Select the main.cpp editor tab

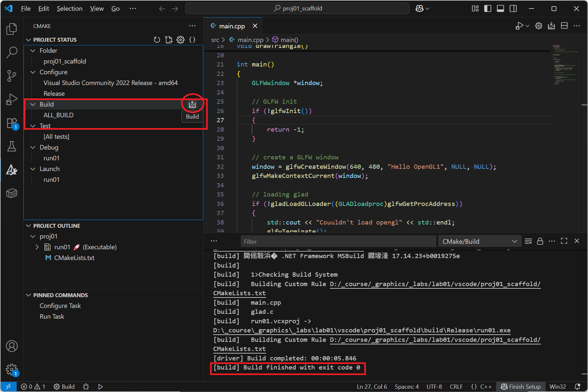(232, 26)
